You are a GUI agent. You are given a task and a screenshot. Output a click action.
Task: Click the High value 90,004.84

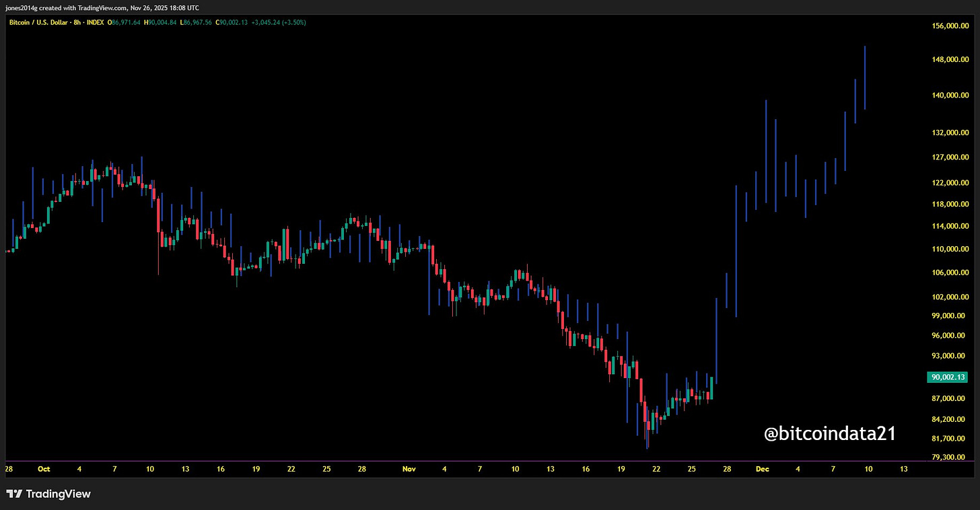[160, 23]
